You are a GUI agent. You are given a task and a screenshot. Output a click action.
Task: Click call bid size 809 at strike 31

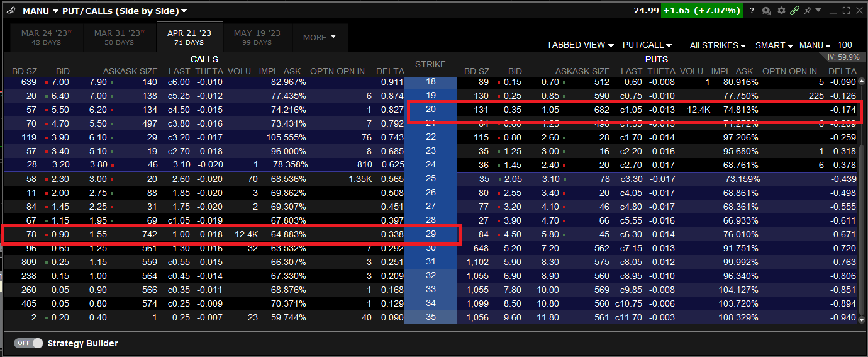tap(28, 261)
